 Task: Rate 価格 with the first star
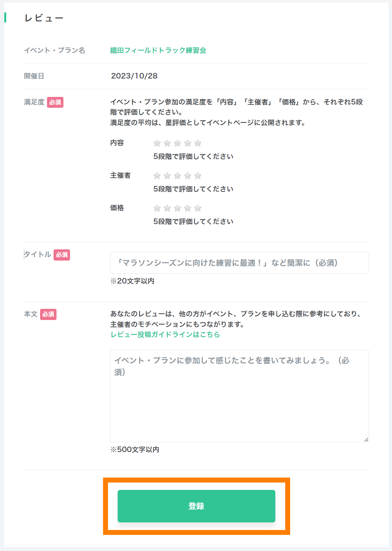(157, 208)
